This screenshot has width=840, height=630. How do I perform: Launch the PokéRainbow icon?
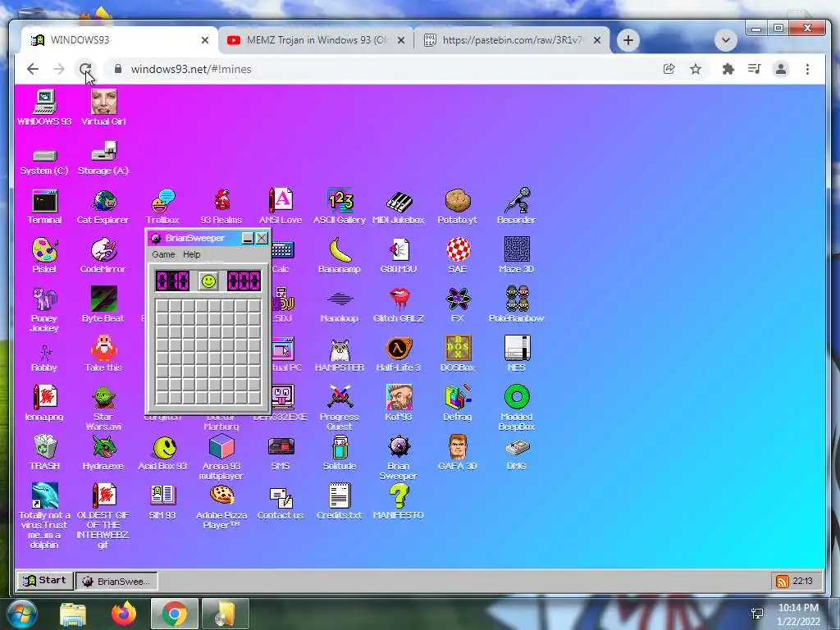coord(516,305)
